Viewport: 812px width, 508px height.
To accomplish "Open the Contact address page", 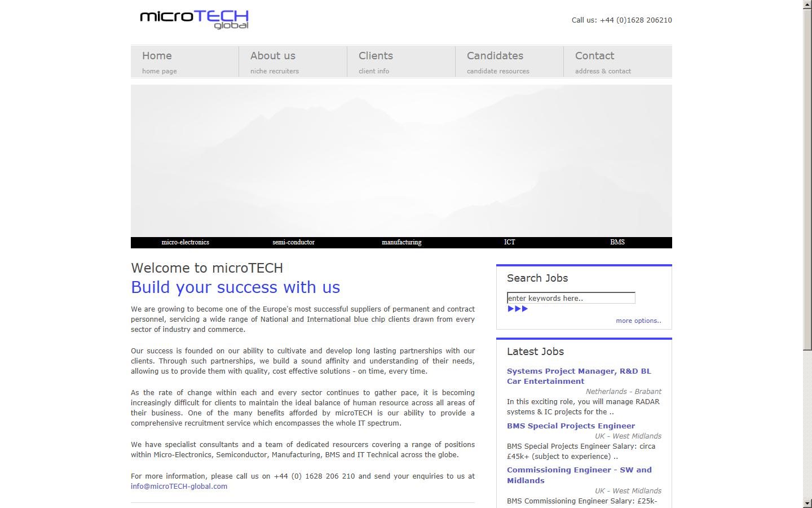I will point(594,56).
